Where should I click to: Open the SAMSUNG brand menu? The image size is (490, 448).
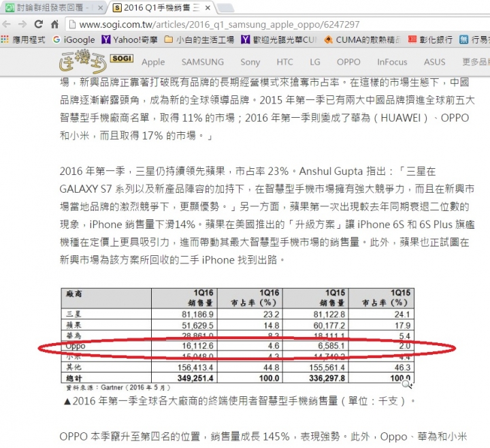pyautogui.click(x=203, y=62)
